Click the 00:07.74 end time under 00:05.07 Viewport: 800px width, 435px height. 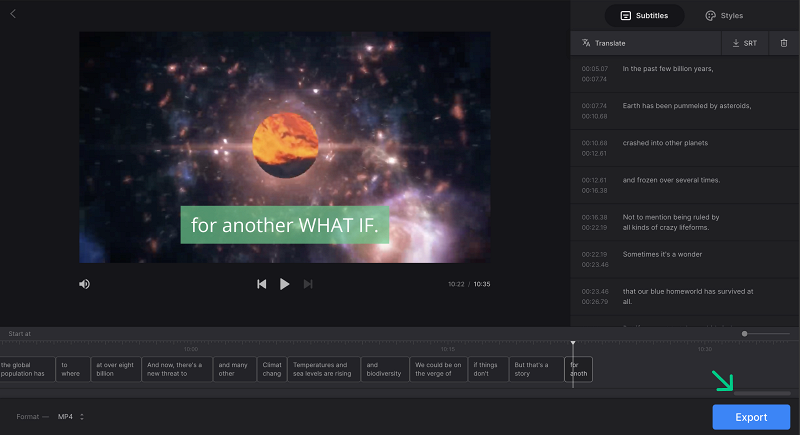click(594, 79)
